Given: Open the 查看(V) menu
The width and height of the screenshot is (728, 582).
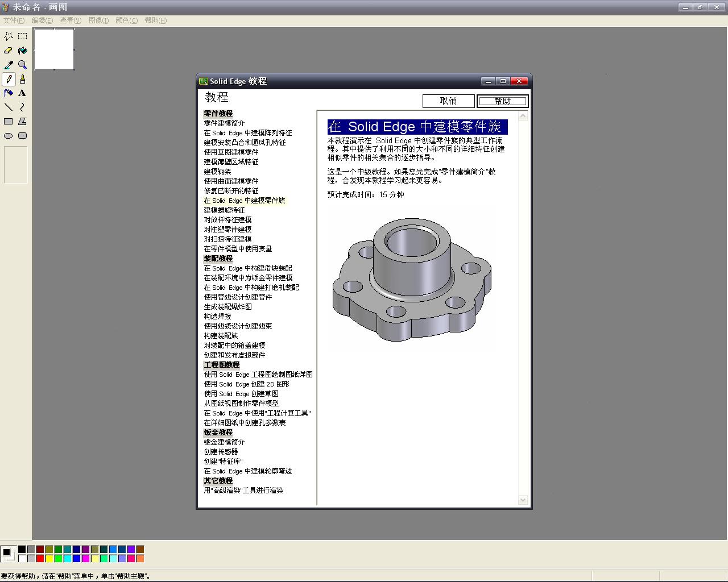Looking at the screenshot, I should pos(71,20).
